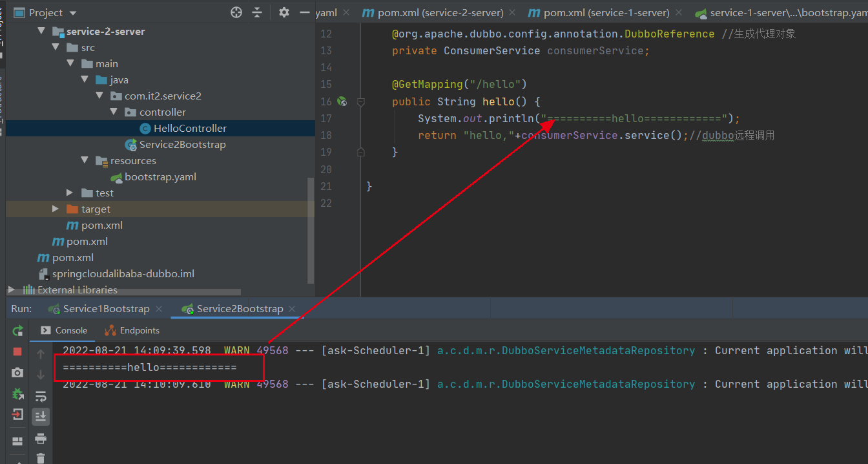Image resolution: width=868 pixels, height=464 pixels.
Task: Select springcloudalibaba-dubbo.iml file
Action: click(x=123, y=273)
